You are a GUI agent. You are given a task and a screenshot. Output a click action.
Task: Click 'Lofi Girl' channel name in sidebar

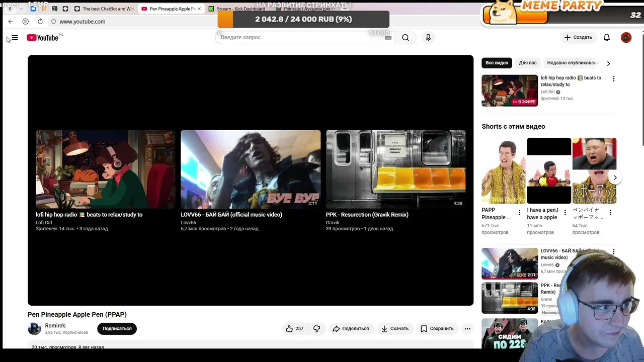click(x=547, y=92)
